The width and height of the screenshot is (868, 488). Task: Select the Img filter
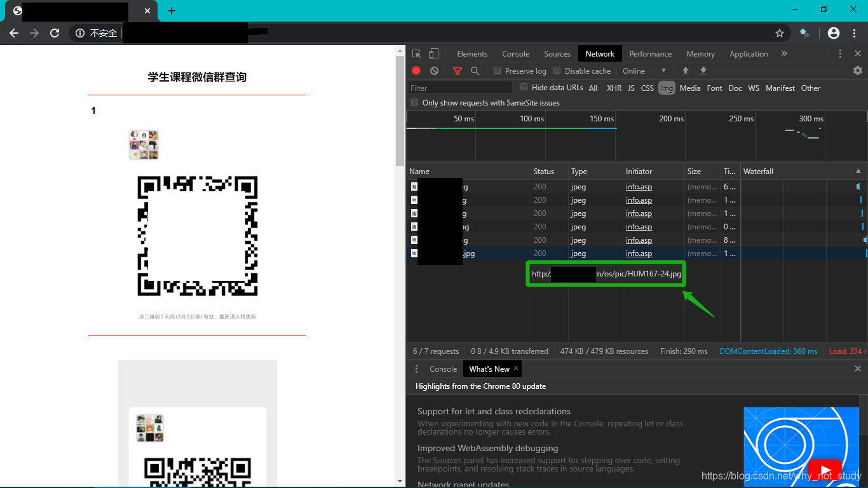(x=666, y=88)
